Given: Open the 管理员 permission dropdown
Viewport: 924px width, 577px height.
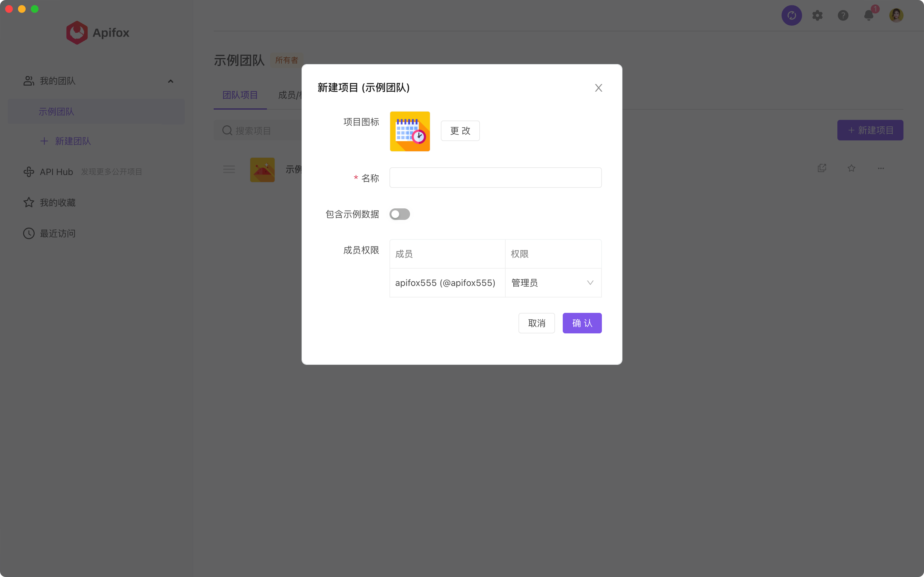Looking at the screenshot, I should pos(552,283).
